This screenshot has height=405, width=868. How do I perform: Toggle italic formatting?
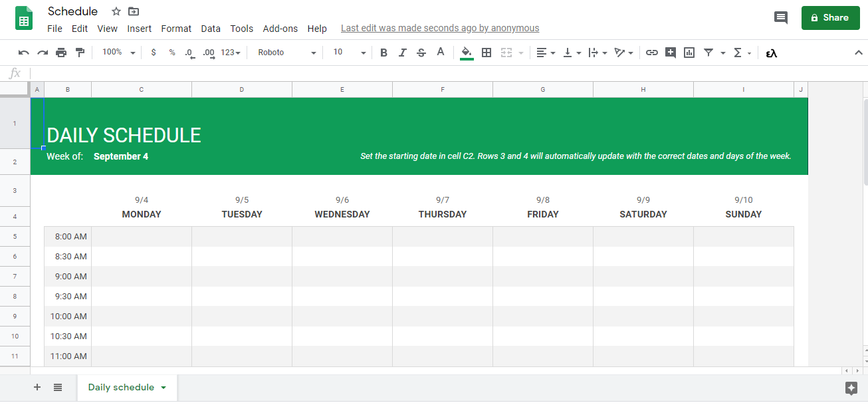pyautogui.click(x=402, y=53)
